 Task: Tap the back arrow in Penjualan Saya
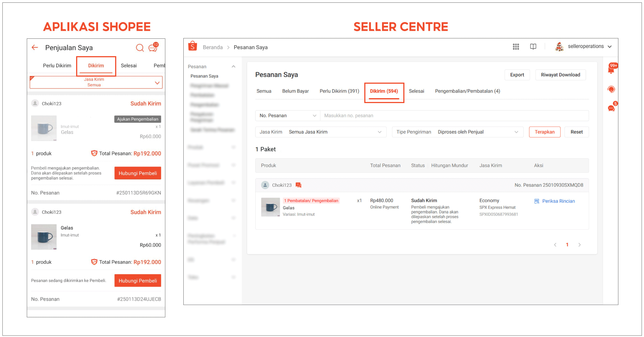coord(35,47)
